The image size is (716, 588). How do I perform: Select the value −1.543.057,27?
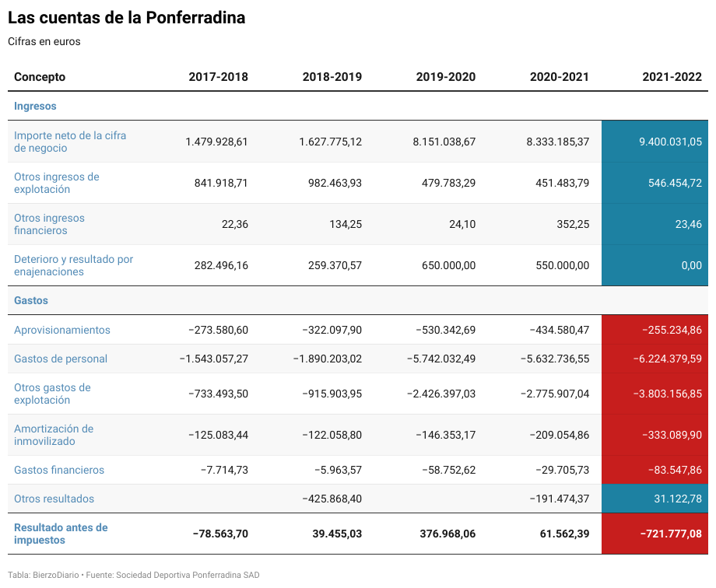point(214,359)
